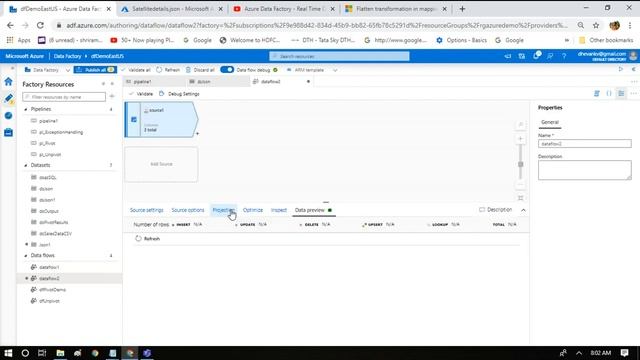640x360 pixels.
Task: Click the fit-to-screen canvas icon
Action: [520, 198]
